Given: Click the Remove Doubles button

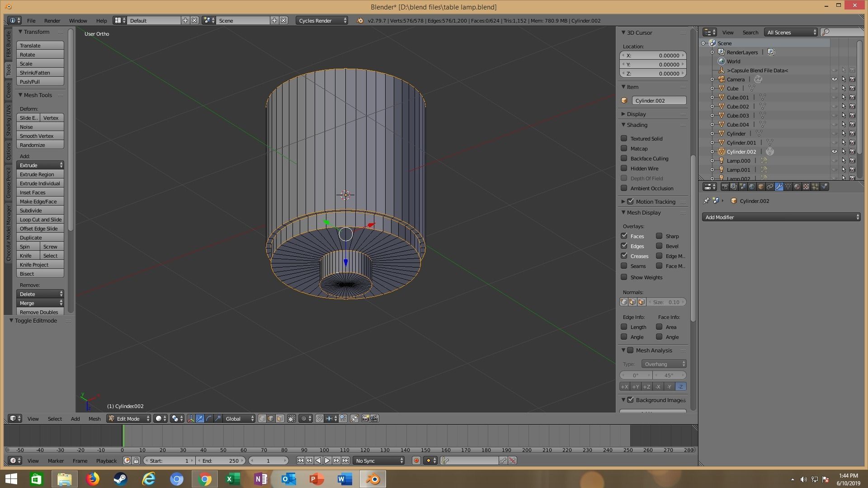Looking at the screenshot, I should click(40, 312).
